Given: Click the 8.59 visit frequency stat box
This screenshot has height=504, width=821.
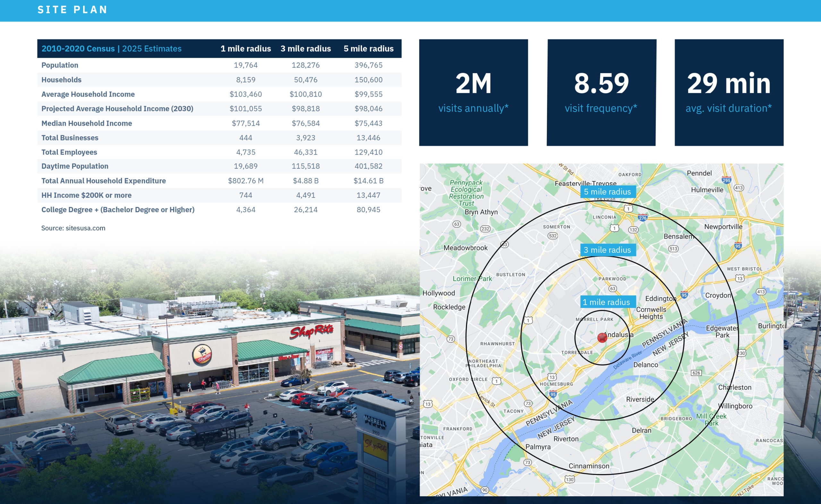Looking at the screenshot, I should (x=601, y=92).
